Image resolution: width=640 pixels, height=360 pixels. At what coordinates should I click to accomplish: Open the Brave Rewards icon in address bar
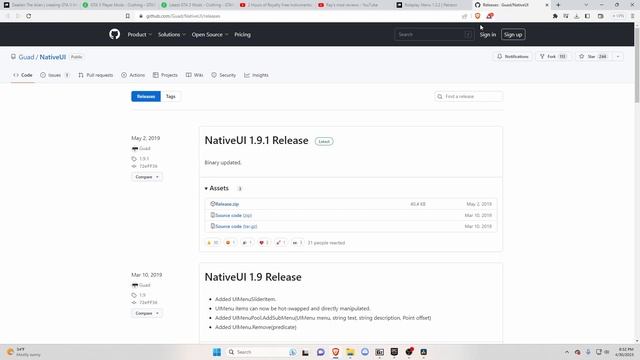click(x=490, y=16)
